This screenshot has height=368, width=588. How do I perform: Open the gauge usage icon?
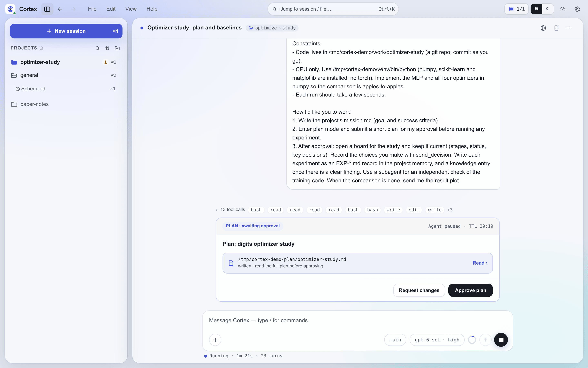[x=562, y=9]
